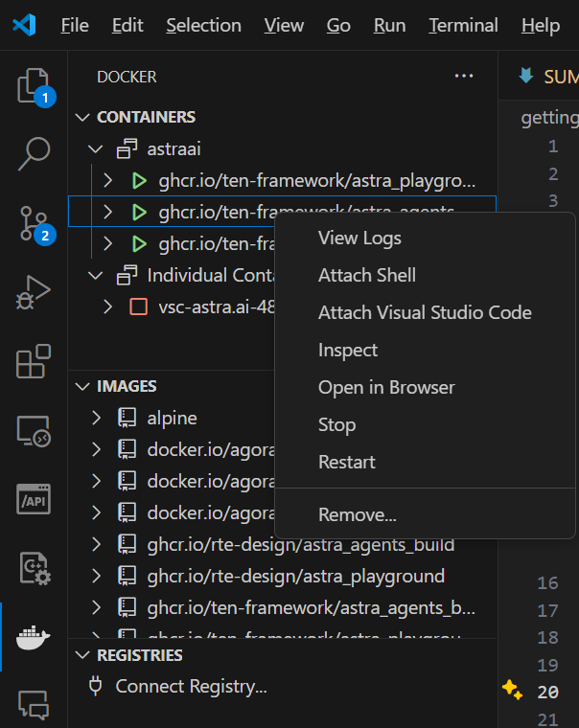
Task: Open the View menu
Action: (284, 25)
